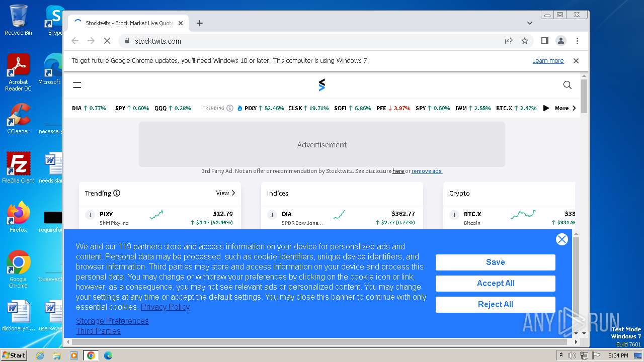The width and height of the screenshot is (644, 362).
Task: Select the Stocktwits browser tab
Action: 128,23
